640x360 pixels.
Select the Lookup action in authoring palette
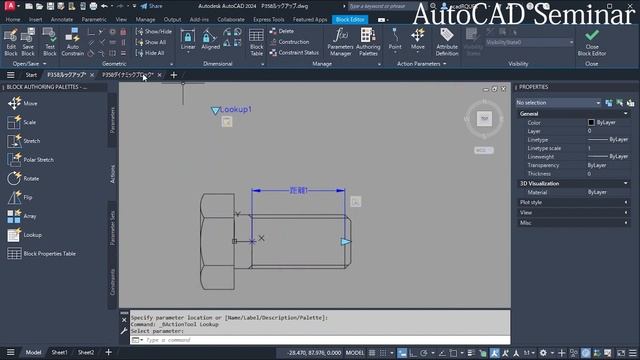[24, 235]
